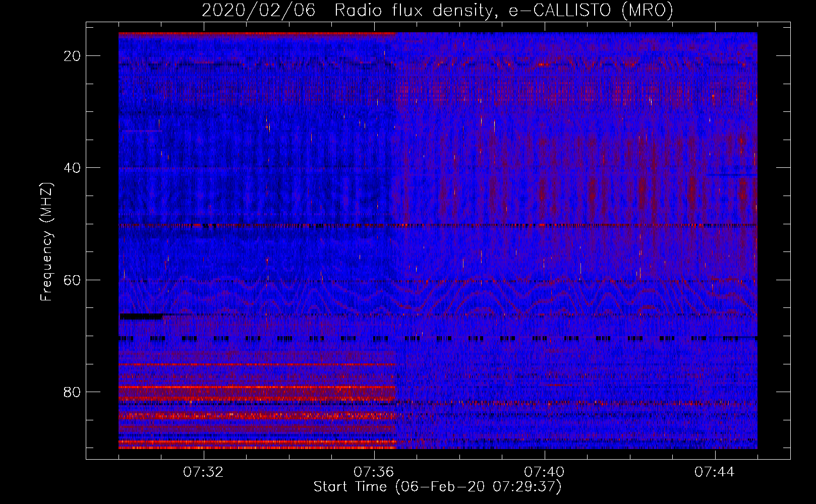The width and height of the screenshot is (816, 504).
Task: Click the 60 MHz frequency tick label
Action: [72, 280]
